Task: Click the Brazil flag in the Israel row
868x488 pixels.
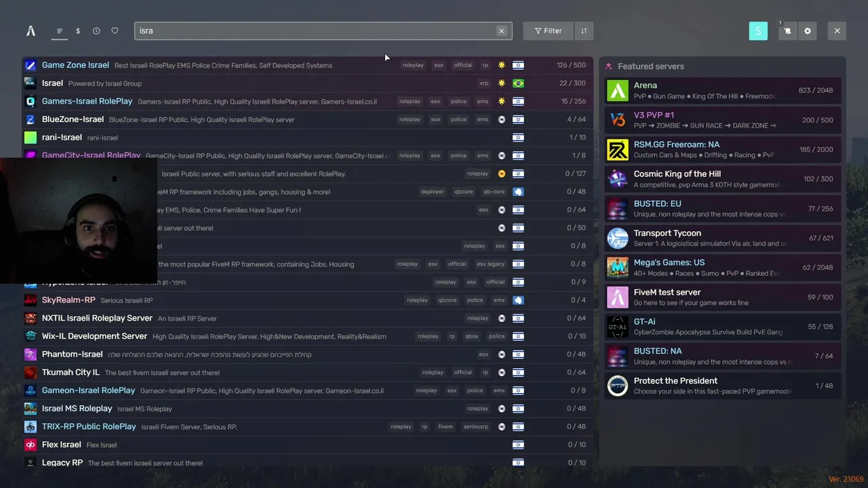Action: click(x=518, y=83)
